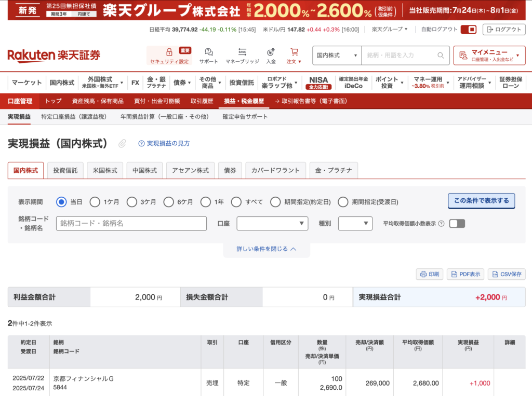Select 期間指定(約定日) radio button
The width and height of the screenshot is (532, 396).
[275, 202]
